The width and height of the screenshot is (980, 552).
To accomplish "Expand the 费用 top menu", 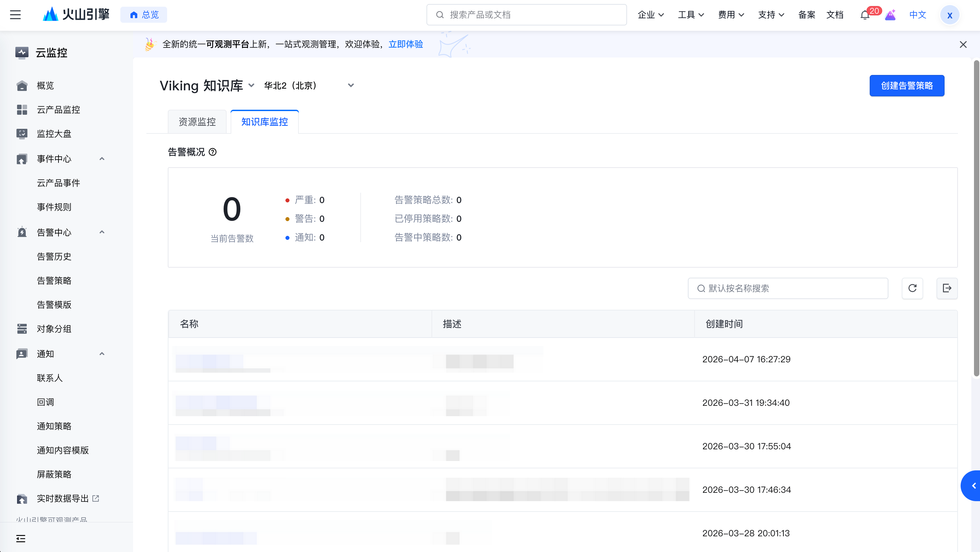I will (731, 15).
